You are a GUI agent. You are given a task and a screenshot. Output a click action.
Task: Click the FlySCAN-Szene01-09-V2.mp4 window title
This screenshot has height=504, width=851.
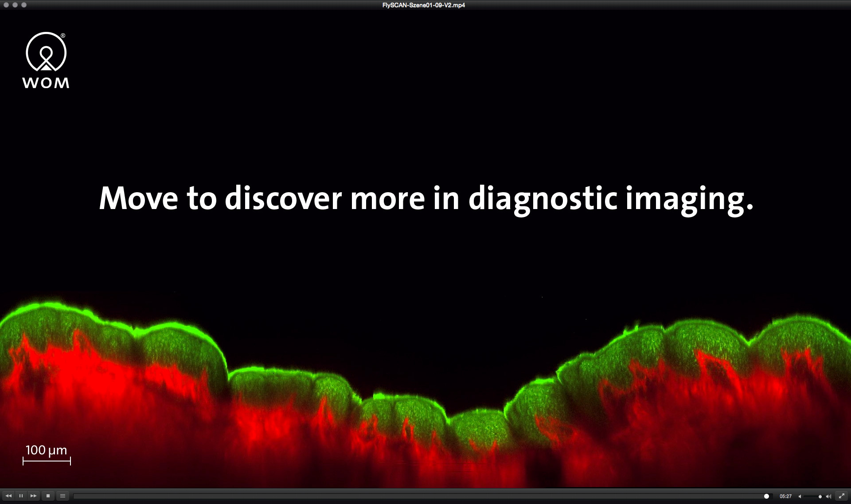tap(423, 5)
